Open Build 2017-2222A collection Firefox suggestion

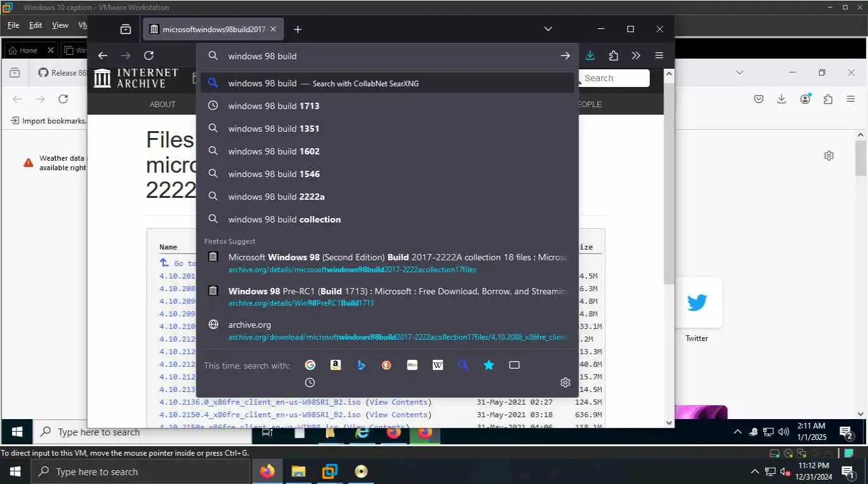388,263
